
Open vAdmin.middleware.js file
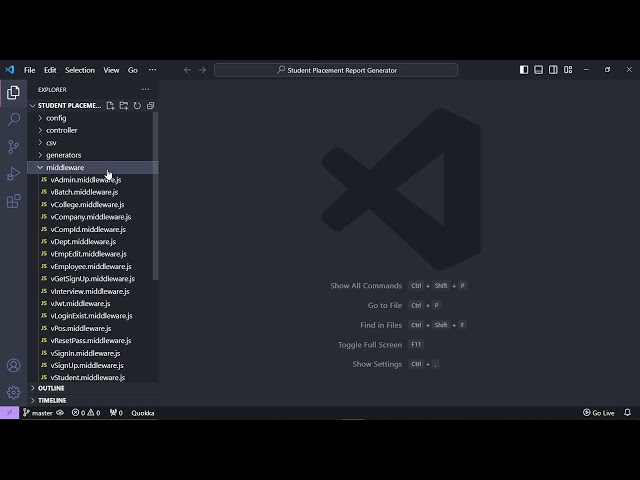pyautogui.click(x=93, y=180)
